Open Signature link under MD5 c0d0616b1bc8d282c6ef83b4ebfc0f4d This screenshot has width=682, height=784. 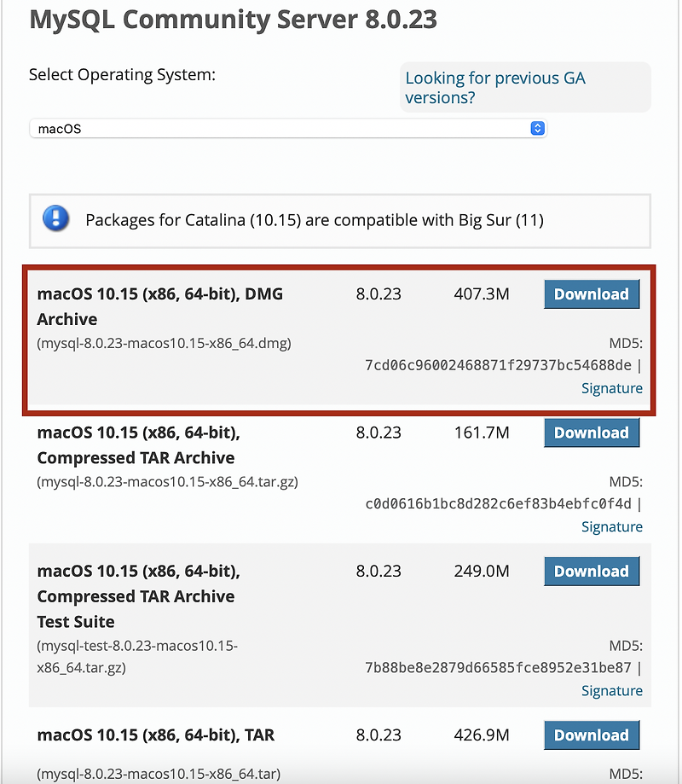611,526
